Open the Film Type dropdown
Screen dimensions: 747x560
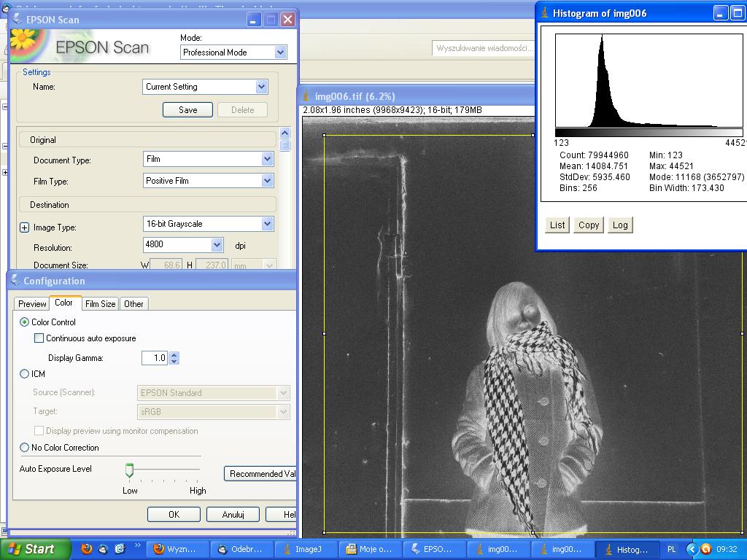[267, 181]
